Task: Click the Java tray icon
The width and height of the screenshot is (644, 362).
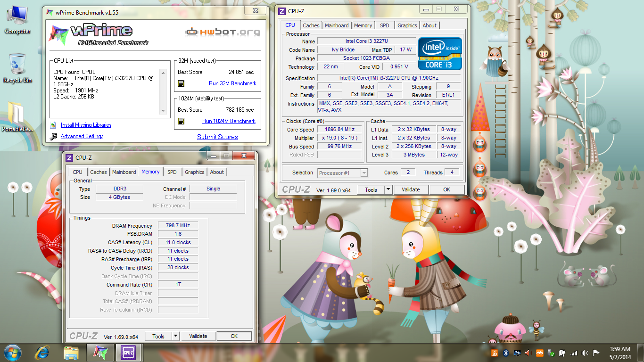Action: tap(495, 353)
